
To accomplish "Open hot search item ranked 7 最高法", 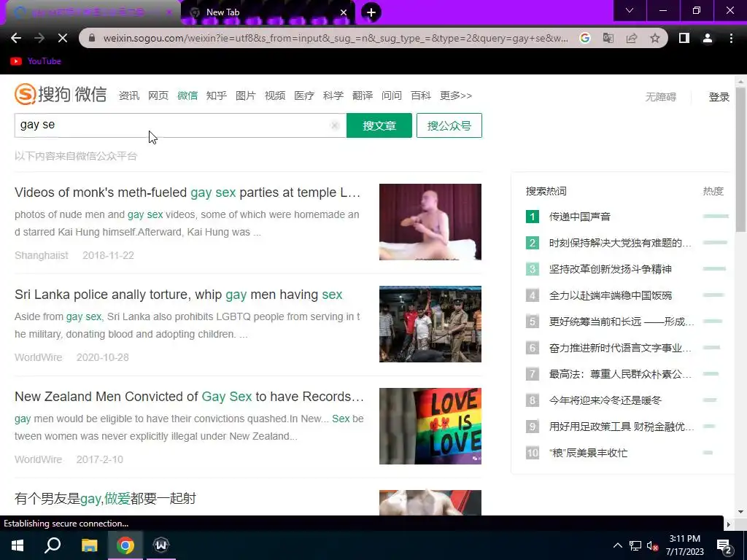I will (x=620, y=374).
